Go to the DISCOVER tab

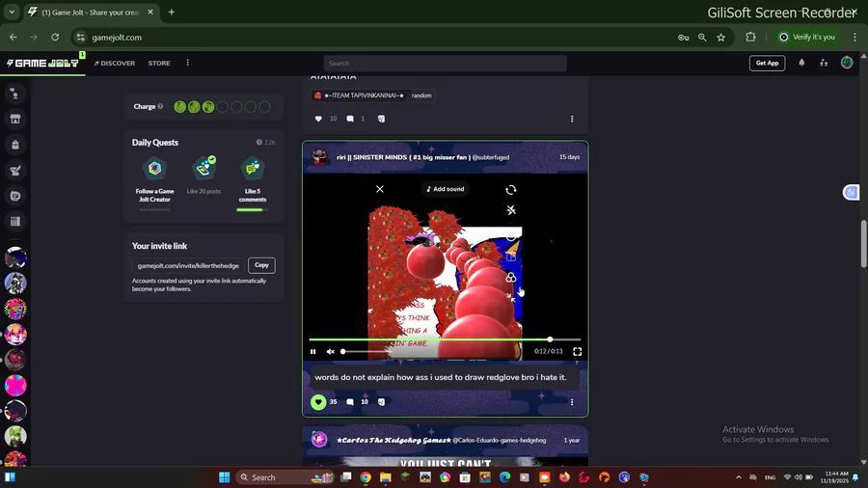coord(115,63)
